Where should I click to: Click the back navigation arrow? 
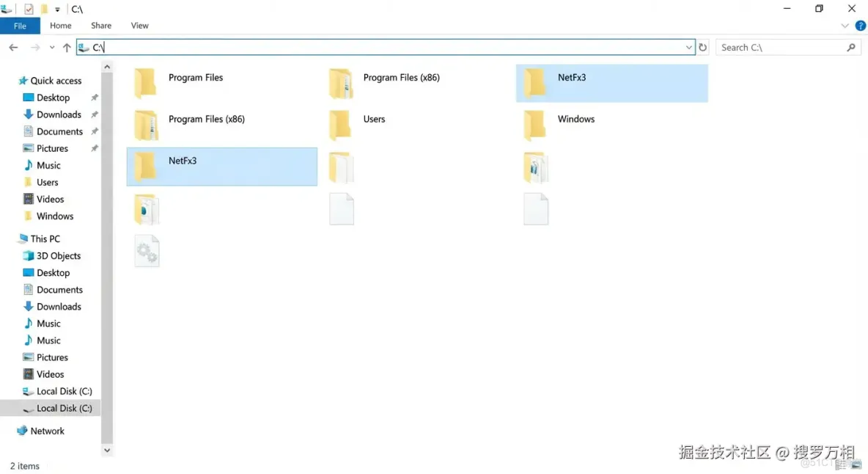tap(13, 47)
